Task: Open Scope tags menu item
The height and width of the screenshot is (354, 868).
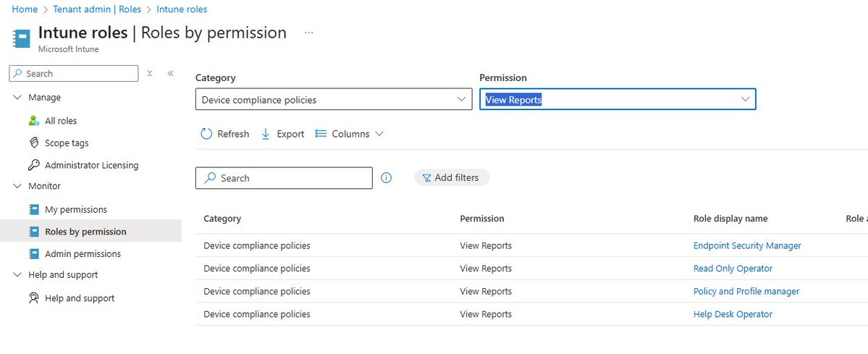Action: (67, 143)
